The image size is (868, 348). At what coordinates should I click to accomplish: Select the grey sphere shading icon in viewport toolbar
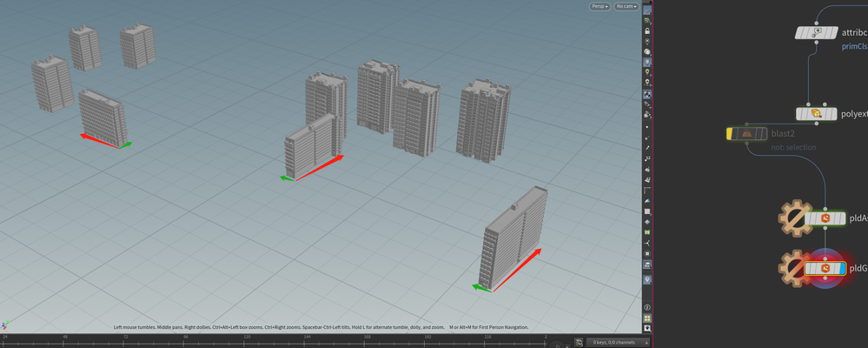click(647, 52)
